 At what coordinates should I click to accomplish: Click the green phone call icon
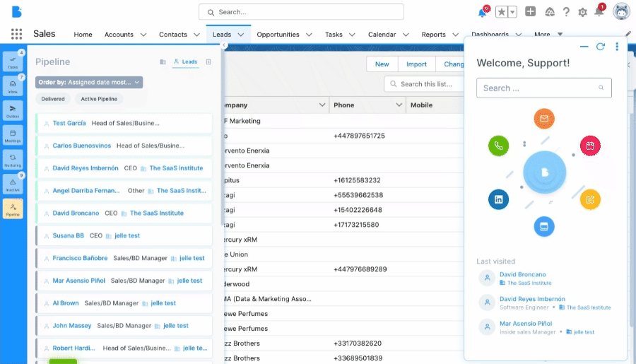[498, 146]
